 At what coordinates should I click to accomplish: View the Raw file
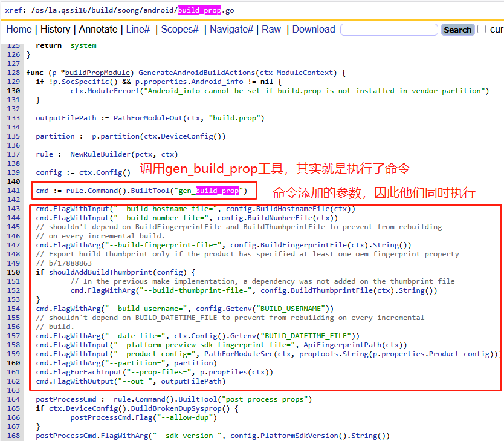click(271, 30)
